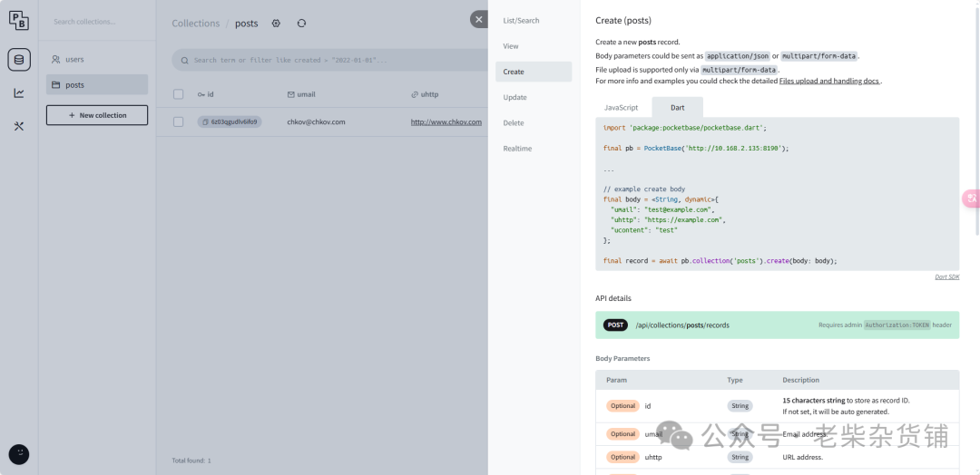Close the API preview panel
This screenshot has height=475, width=980.
point(478,19)
